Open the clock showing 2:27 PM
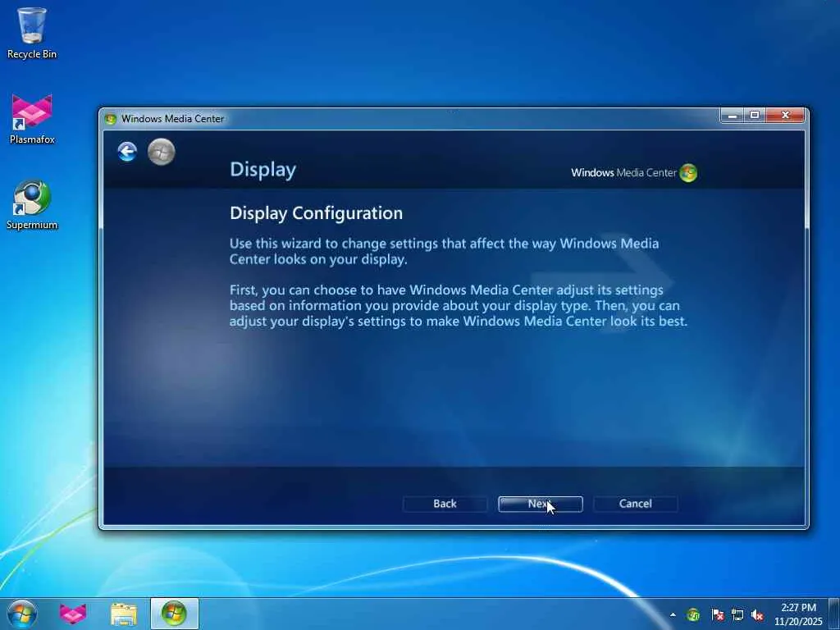This screenshot has height=630, width=840. point(797,614)
